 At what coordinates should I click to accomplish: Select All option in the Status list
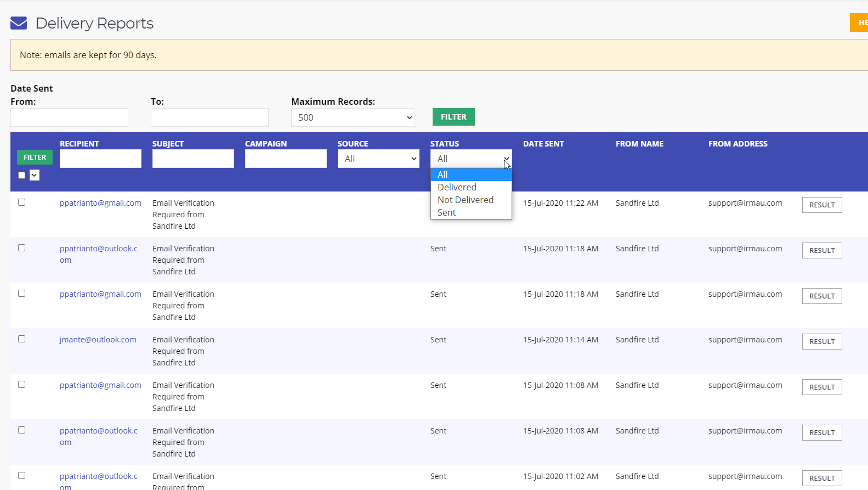tap(471, 174)
